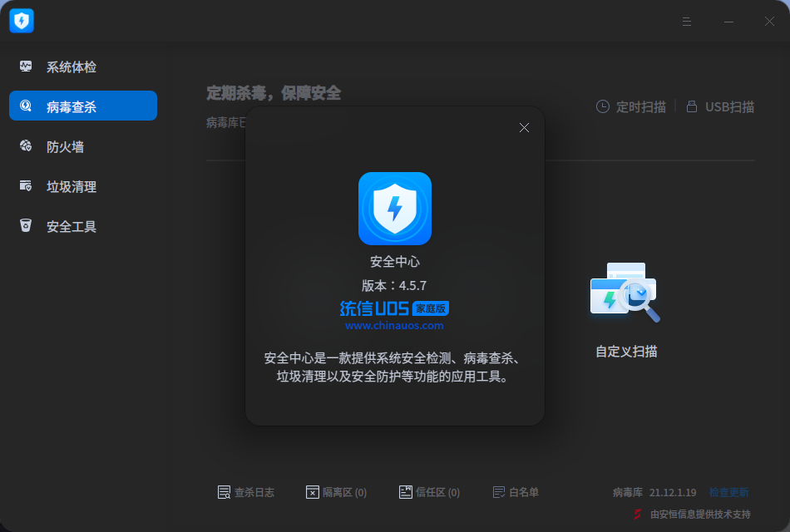This screenshot has height=532, width=790.
Task: Open USB扫描 scan icon
Action: [691, 106]
